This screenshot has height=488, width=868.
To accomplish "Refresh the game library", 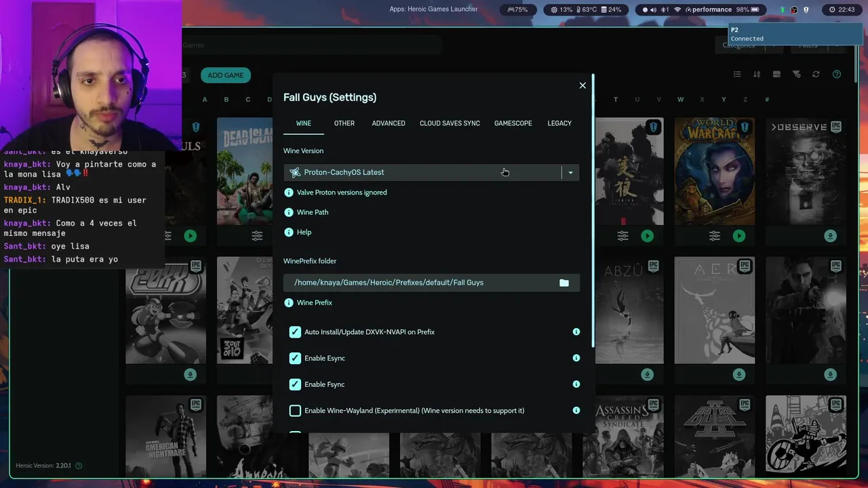I will coord(816,75).
